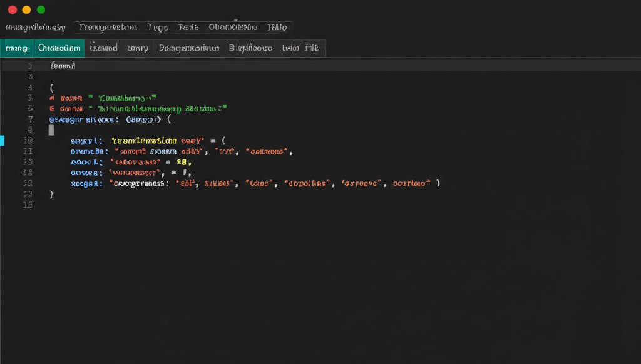Image resolution: width=641 pixels, height=364 pixels.
Task: Select the highlighted green tab starting with 'C'
Action: (59, 48)
